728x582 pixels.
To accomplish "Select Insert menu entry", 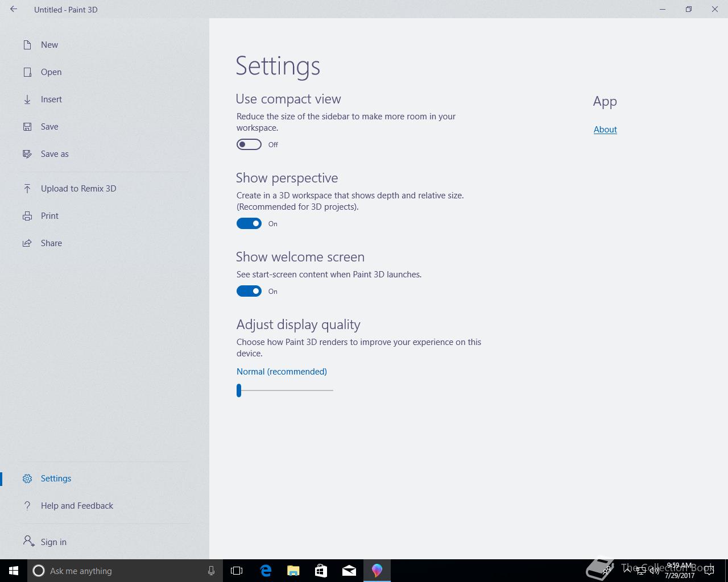I will (105, 99).
